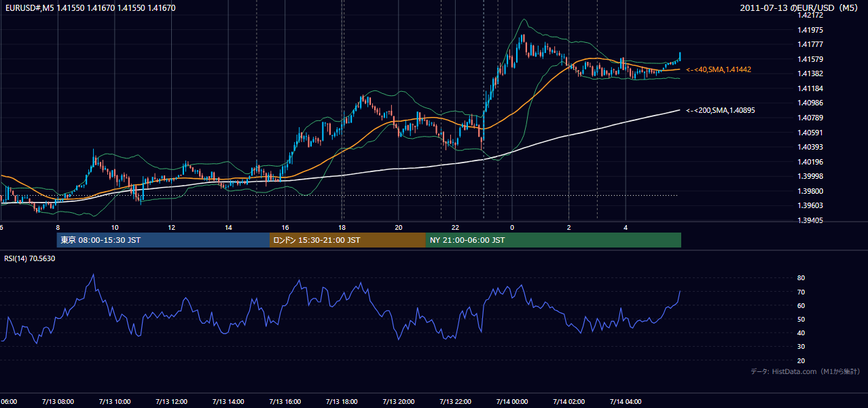Image resolution: width=868 pixels, height=408 pixels.
Task: Click the 1.41777 price axis value
Action: (812, 45)
